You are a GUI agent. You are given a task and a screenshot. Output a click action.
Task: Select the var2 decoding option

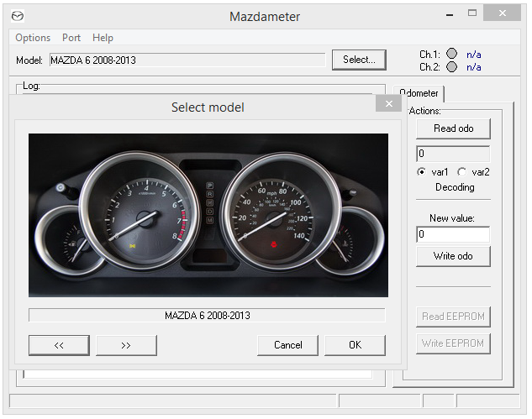pyautogui.click(x=462, y=172)
